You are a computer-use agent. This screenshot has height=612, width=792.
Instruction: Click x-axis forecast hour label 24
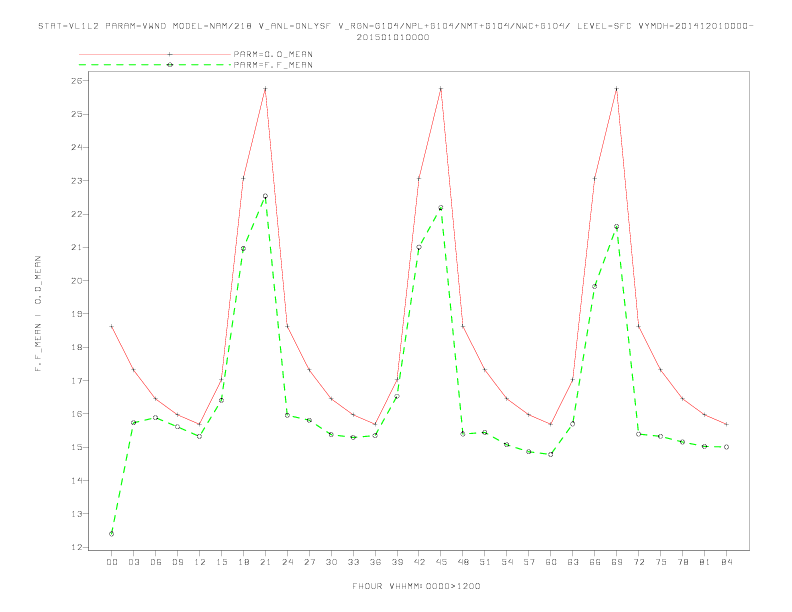click(287, 562)
